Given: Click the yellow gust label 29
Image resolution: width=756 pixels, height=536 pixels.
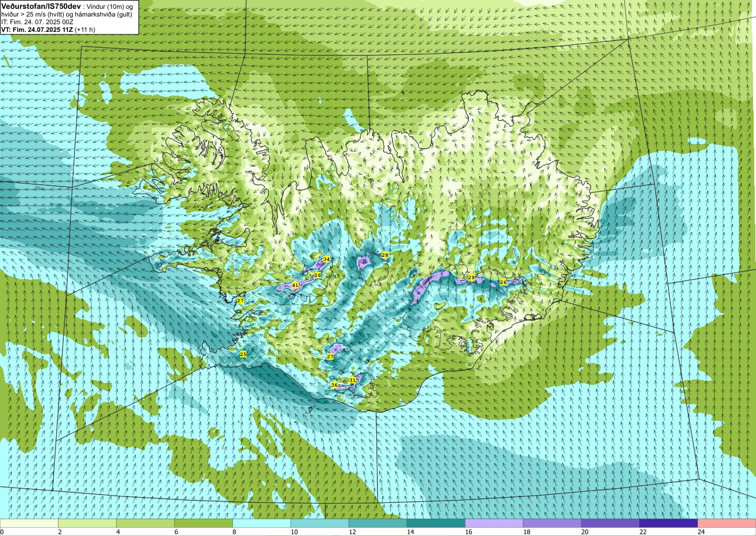Looking at the screenshot, I should 471,277.
